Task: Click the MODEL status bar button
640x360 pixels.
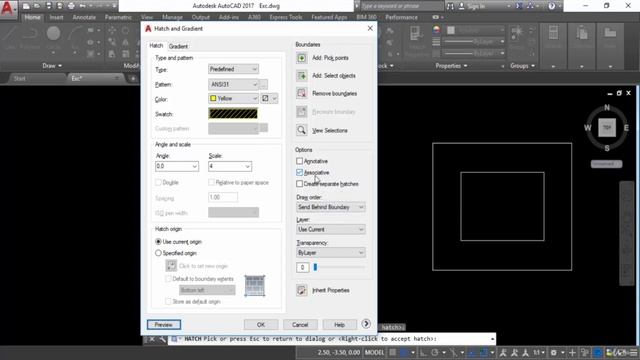Action: [x=374, y=352]
